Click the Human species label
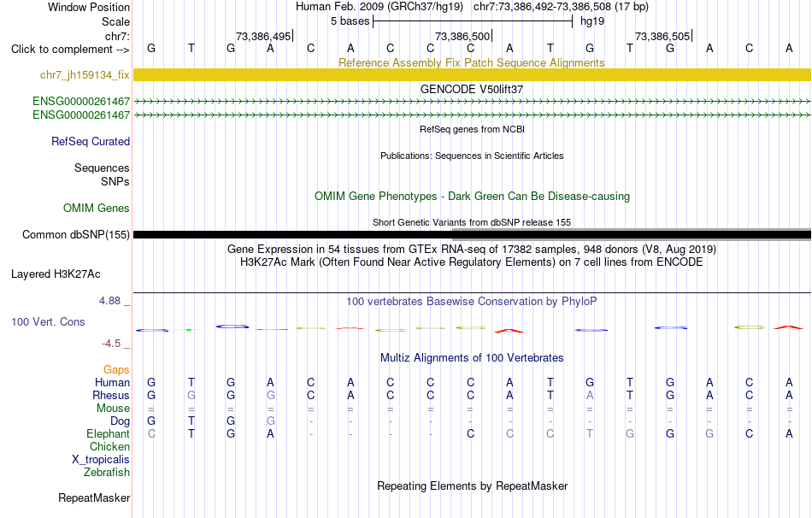Viewport: 812px width, 518px height. pyautogui.click(x=112, y=382)
